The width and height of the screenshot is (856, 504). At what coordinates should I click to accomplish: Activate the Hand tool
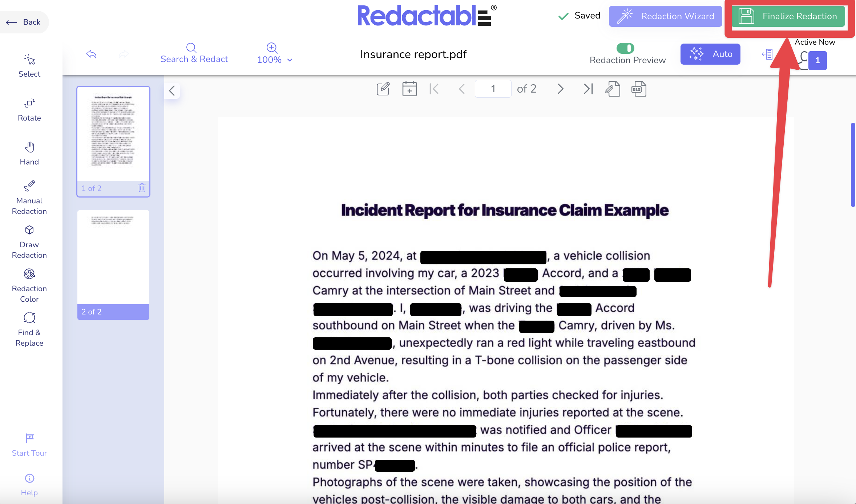coord(29,154)
